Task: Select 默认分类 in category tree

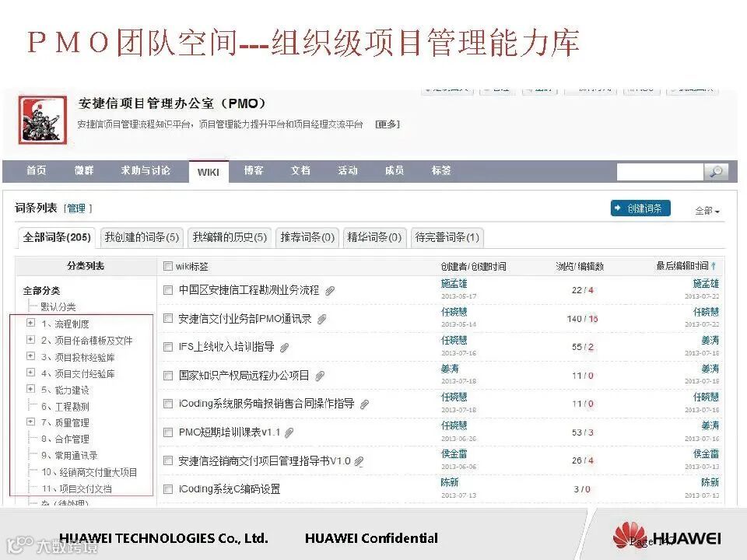Action: tap(58, 306)
